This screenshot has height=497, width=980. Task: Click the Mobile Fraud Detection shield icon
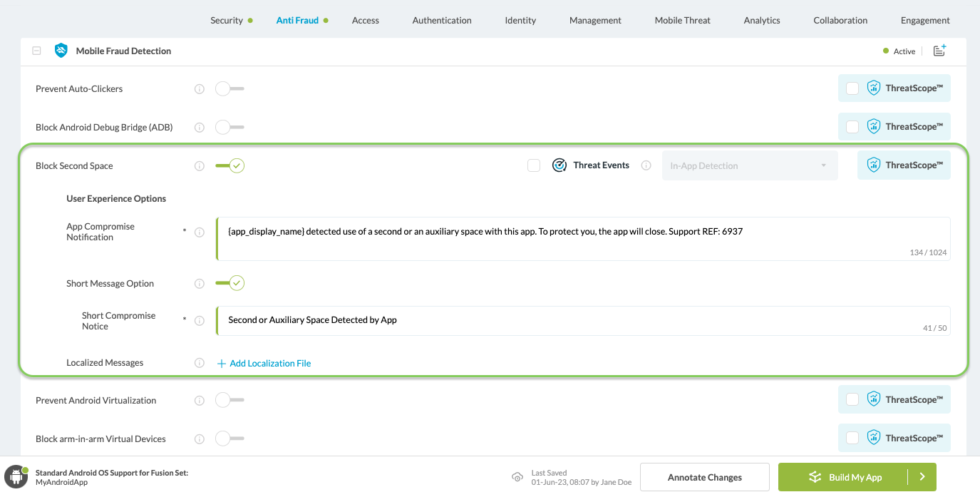tap(61, 51)
